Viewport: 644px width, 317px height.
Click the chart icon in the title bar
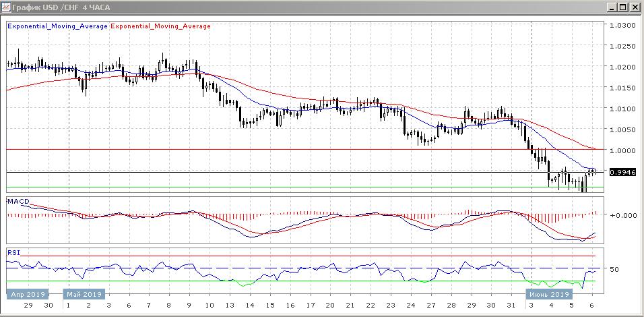coord(6,7)
